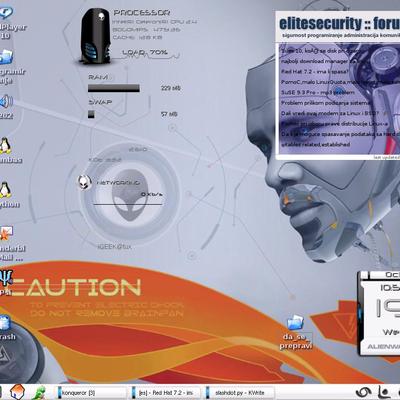Open the Trash desktop icon
Viewport: 400px width, 400px height.
point(5,322)
